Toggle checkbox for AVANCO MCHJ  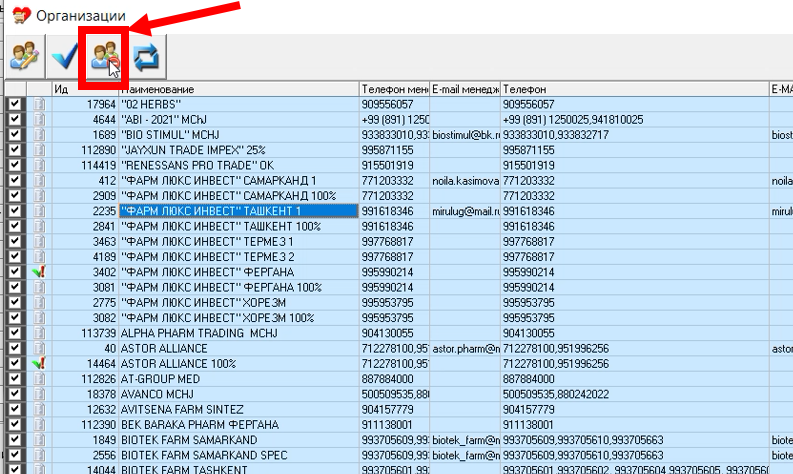click(x=15, y=394)
